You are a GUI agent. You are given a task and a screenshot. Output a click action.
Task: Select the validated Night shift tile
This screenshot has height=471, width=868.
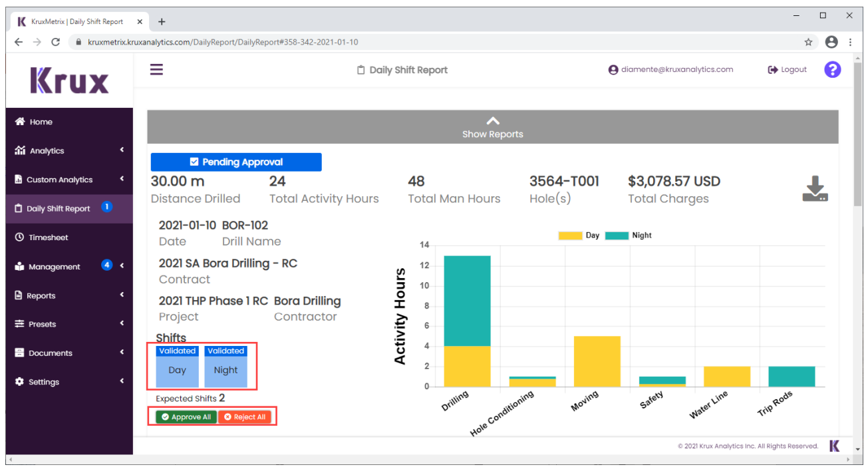point(226,367)
